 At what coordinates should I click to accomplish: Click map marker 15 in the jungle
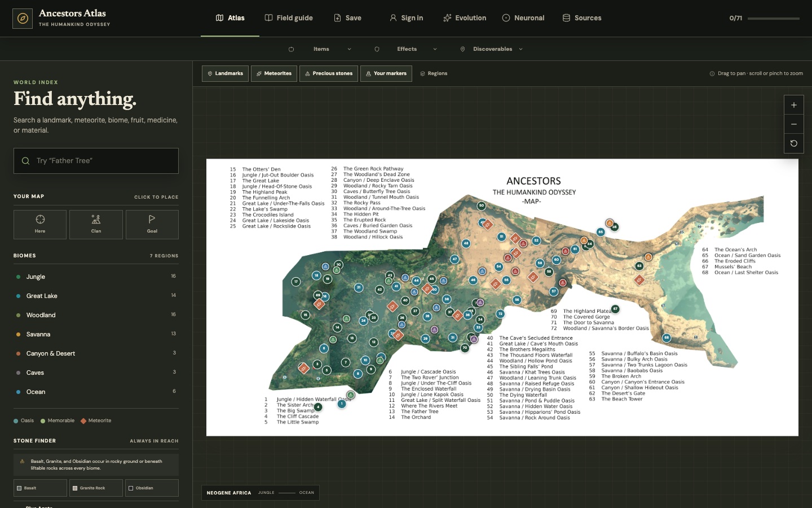tap(305, 315)
